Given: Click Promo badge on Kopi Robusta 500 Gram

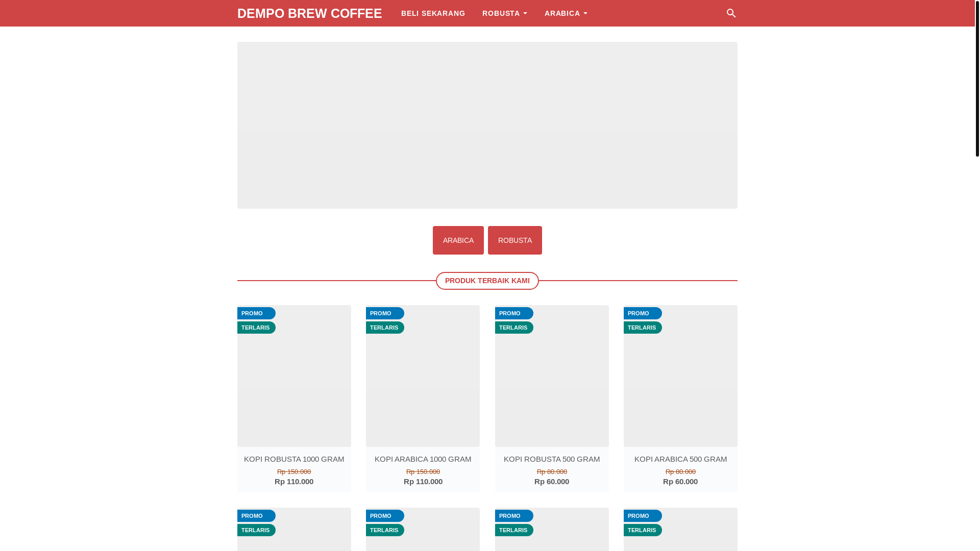Looking at the screenshot, I should (x=514, y=313).
